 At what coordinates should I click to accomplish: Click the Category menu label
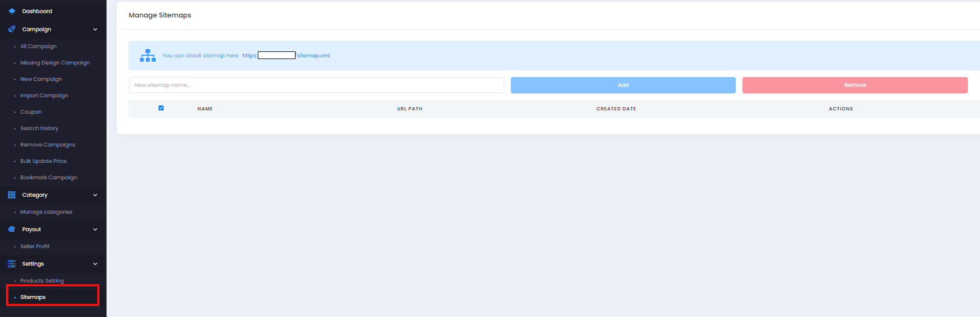35,195
